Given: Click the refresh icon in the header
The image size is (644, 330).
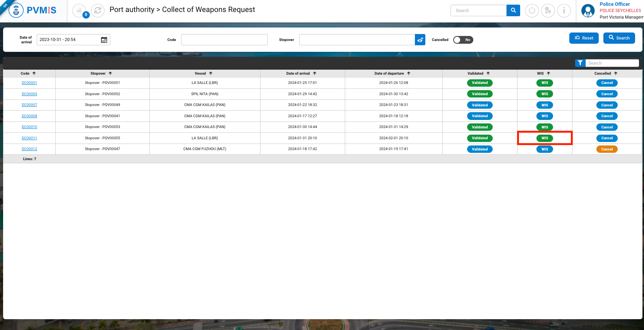Looking at the screenshot, I should tap(98, 10).
